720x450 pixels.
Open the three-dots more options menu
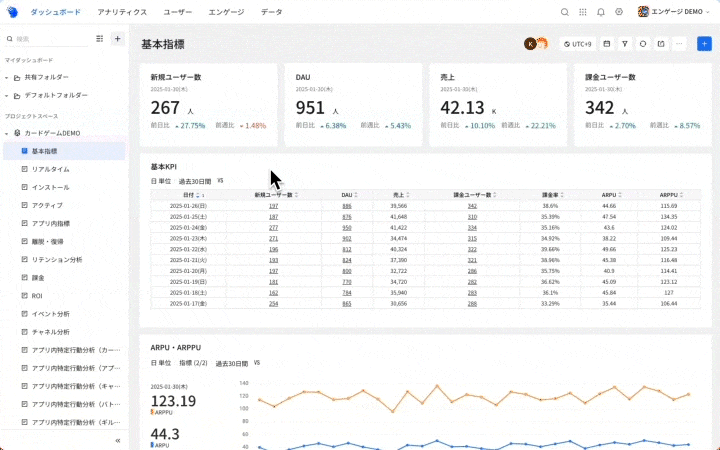tap(679, 44)
